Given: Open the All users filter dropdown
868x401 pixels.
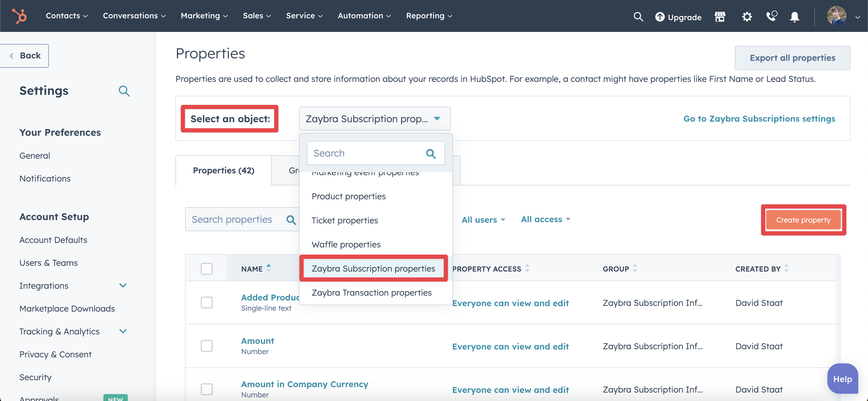Looking at the screenshot, I should tap(483, 219).
